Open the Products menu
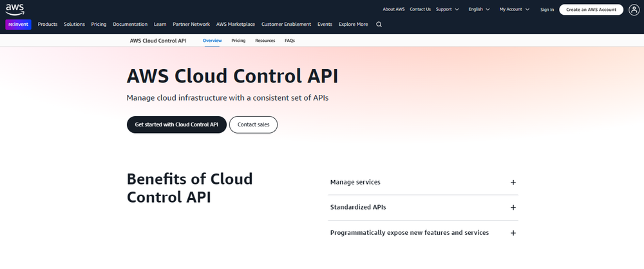Image resolution: width=644 pixels, height=269 pixels. coord(48,25)
